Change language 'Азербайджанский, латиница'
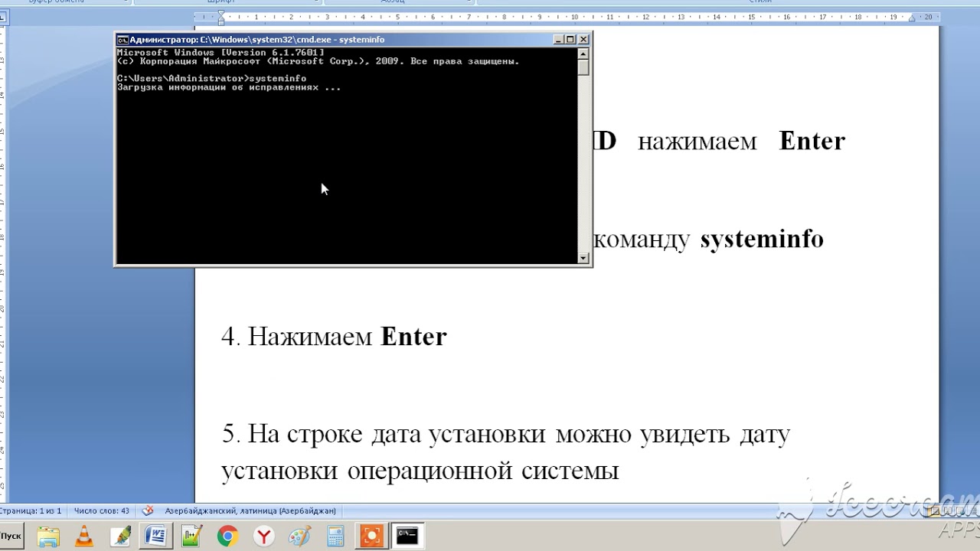The width and height of the screenshot is (980, 551). pos(250,510)
